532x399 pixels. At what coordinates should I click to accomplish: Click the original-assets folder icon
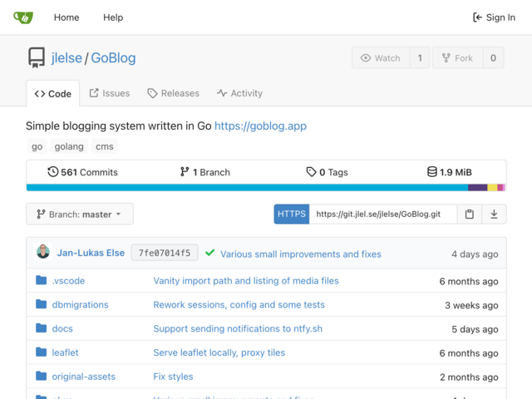point(42,376)
